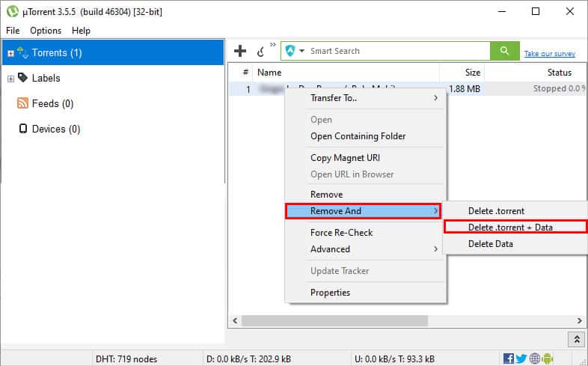
Task: Click the upload speed status entry
Action: [x=394, y=359]
